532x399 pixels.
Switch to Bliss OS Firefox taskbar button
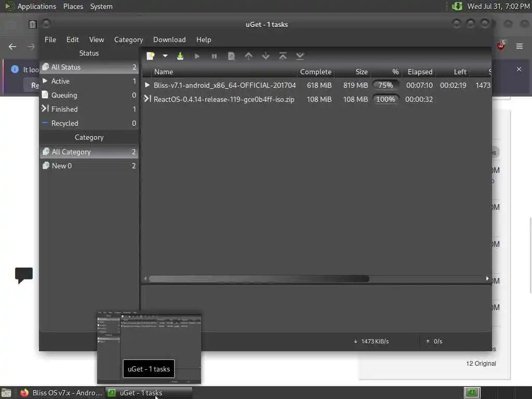tap(61, 393)
